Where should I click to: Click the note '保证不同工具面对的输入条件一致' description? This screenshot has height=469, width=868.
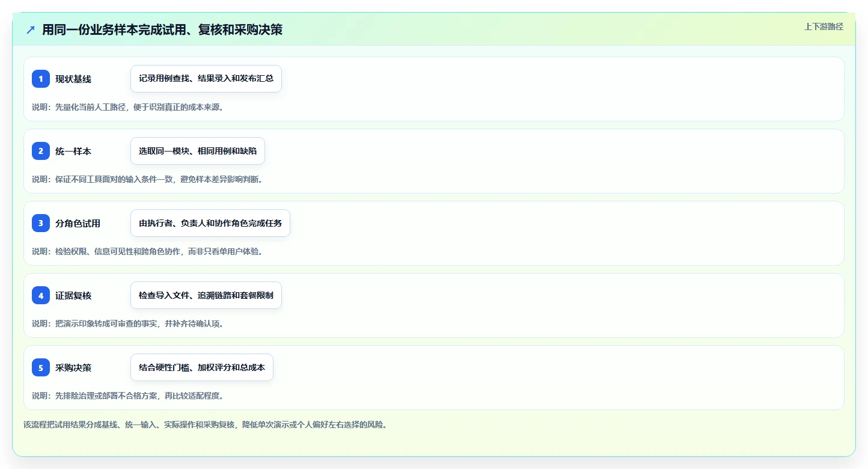click(147, 179)
